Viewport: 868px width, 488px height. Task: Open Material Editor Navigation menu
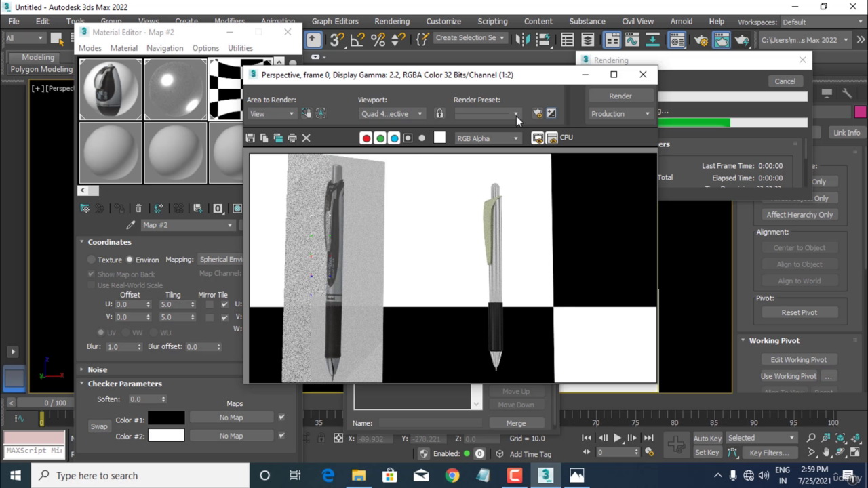point(165,48)
